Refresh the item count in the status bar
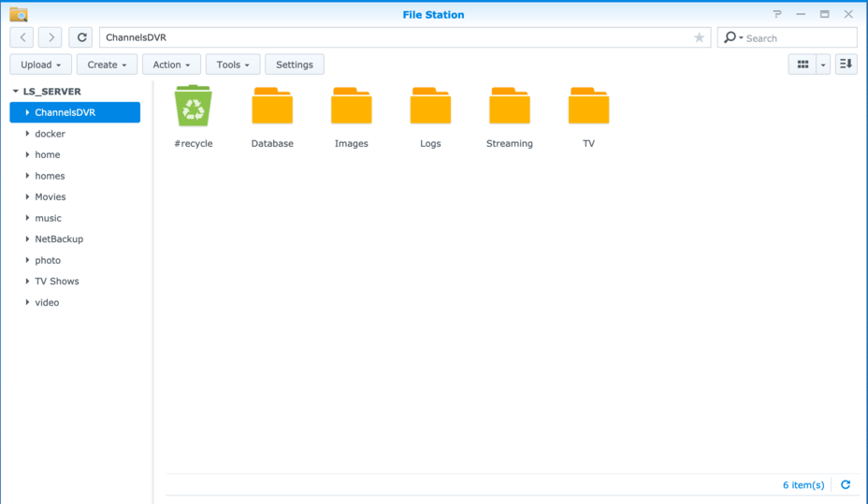 (846, 484)
